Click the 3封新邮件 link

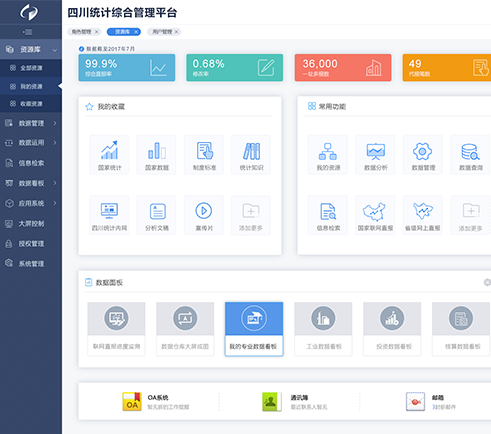(x=444, y=407)
